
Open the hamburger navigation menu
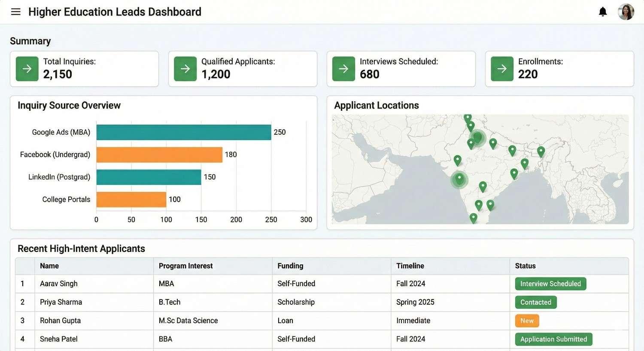pyautogui.click(x=15, y=12)
